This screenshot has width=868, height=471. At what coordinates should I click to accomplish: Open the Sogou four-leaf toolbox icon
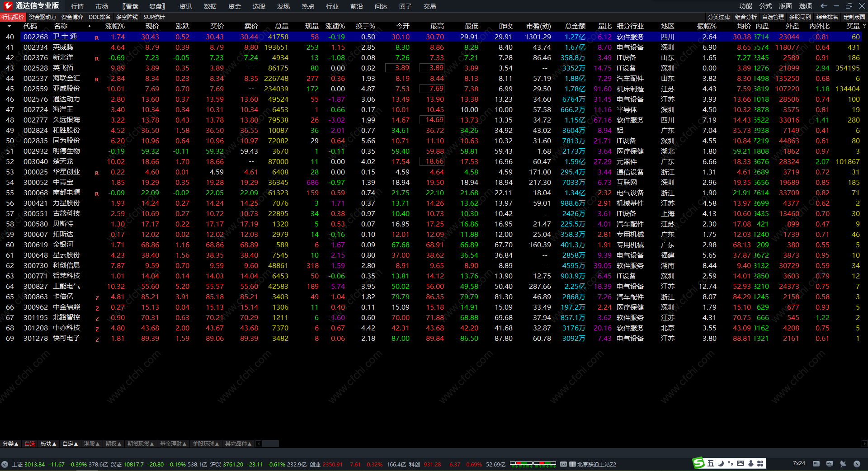(x=760, y=463)
